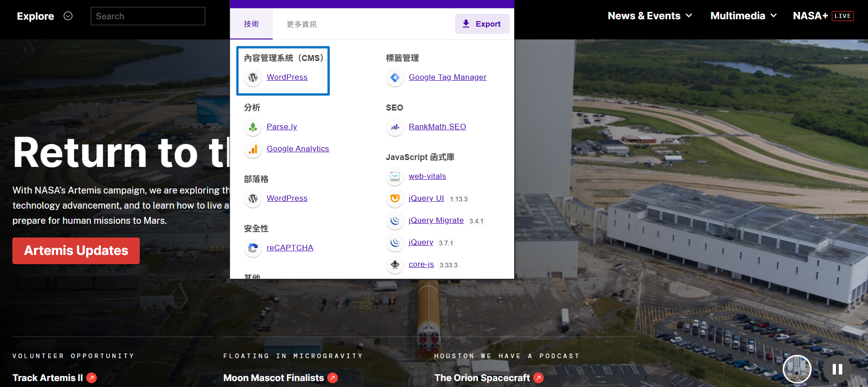Click the jQuery Migrate icon
The width and height of the screenshot is (868, 387).
click(395, 221)
